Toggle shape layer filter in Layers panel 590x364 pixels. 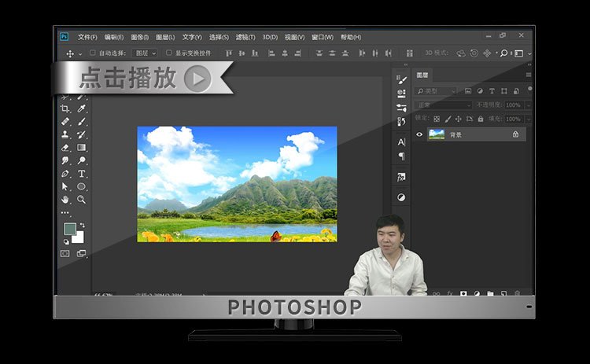(x=504, y=91)
